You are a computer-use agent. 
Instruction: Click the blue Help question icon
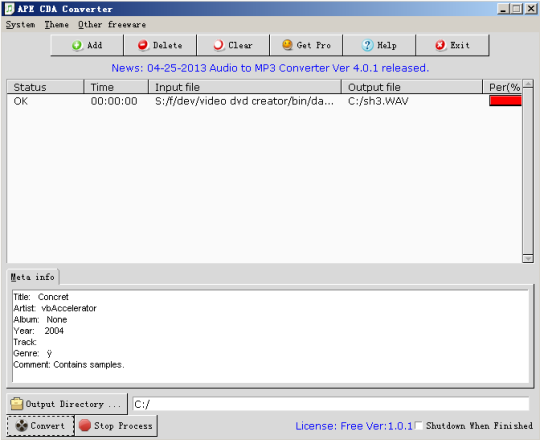tap(367, 45)
